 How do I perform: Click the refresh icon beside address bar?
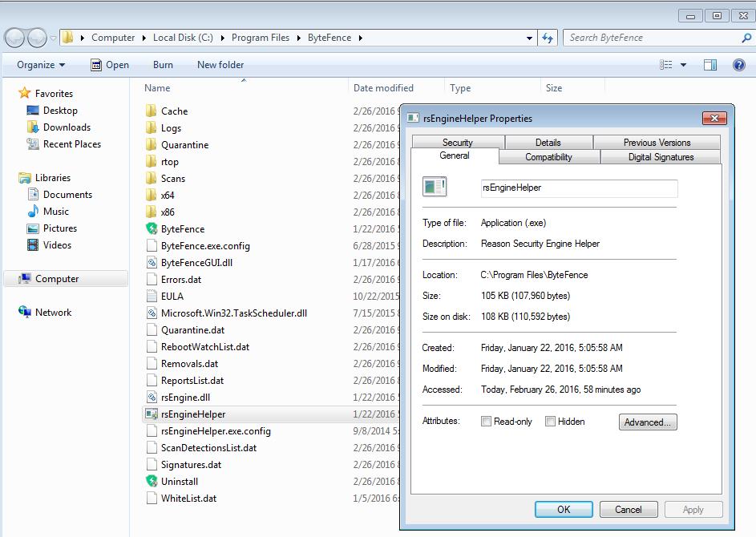(x=548, y=38)
